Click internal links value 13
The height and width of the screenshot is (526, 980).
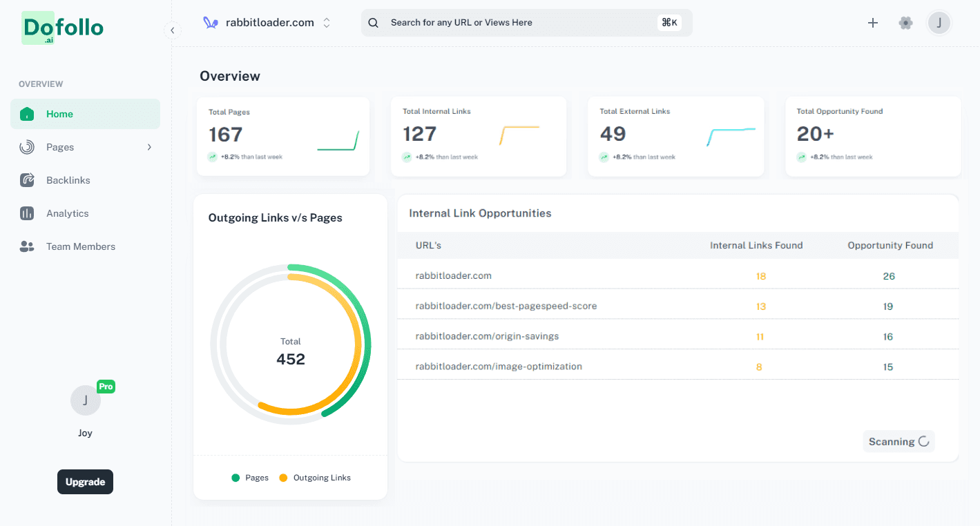coord(761,306)
